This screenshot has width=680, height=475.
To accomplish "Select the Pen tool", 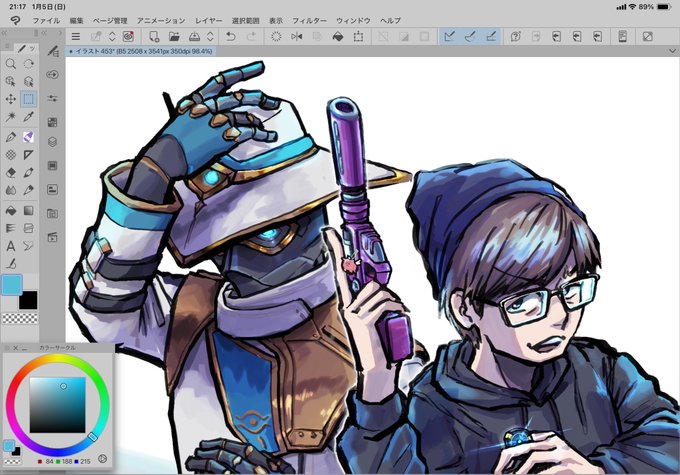I will point(11,138).
